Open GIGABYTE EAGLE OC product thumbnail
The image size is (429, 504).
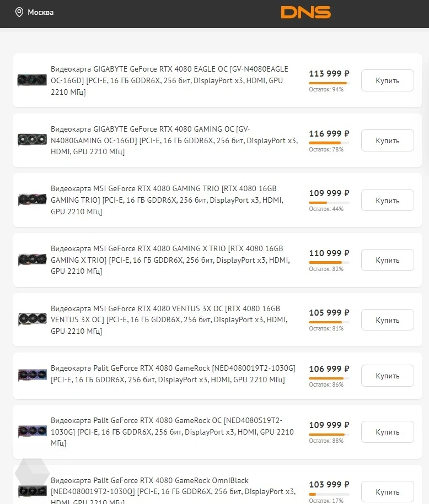32,80
